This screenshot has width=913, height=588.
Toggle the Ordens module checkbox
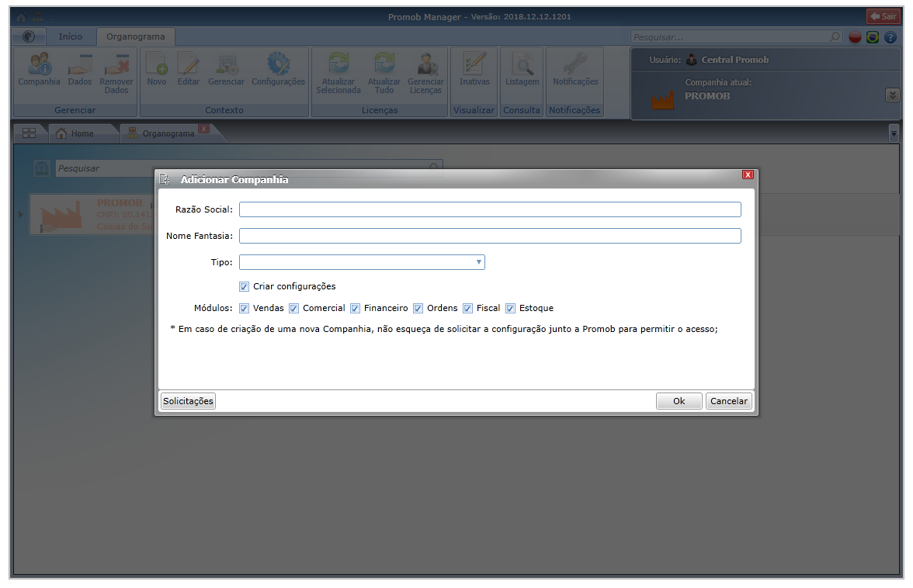[x=418, y=308]
